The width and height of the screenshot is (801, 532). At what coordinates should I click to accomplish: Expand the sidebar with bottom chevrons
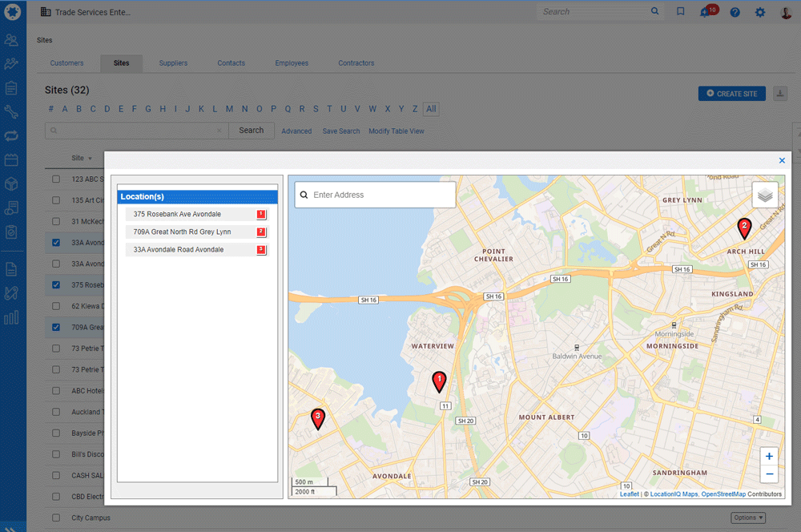[10, 529]
